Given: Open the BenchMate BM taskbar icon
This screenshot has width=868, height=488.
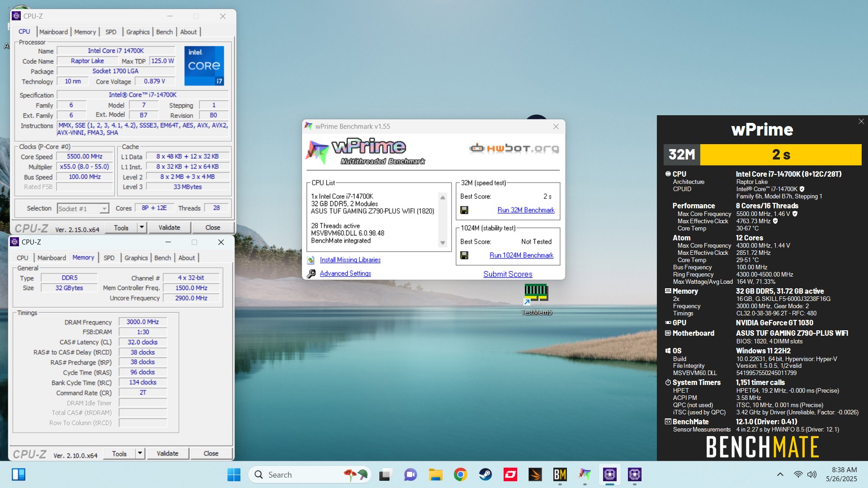Looking at the screenshot, I should coord(560,474).
